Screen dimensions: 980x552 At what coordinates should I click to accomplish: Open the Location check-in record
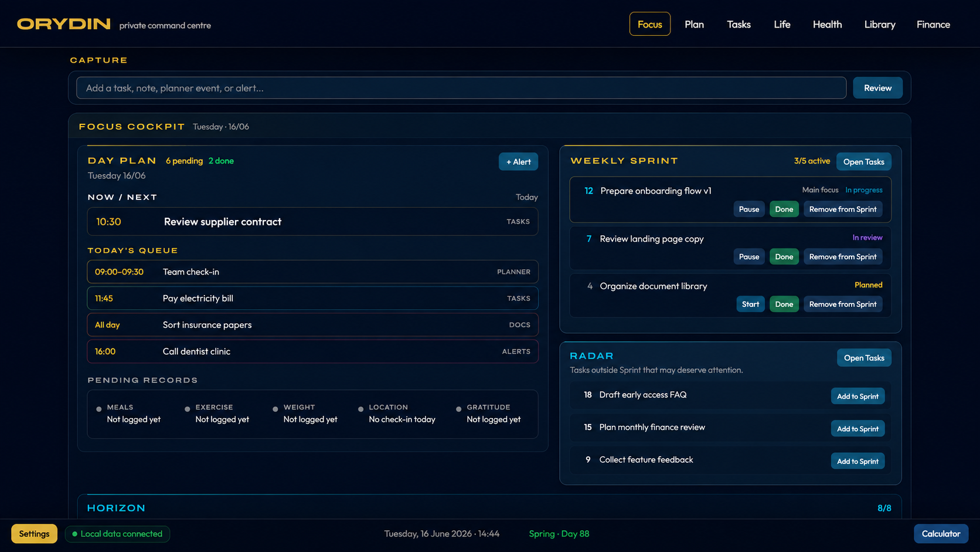point(397,414)
